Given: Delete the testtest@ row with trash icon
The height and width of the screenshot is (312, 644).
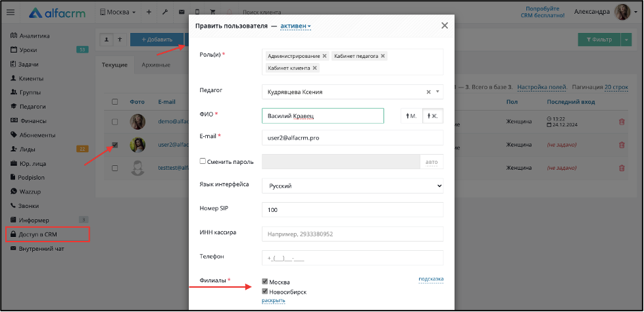Looking at the screenshot, I should (622, 168).
